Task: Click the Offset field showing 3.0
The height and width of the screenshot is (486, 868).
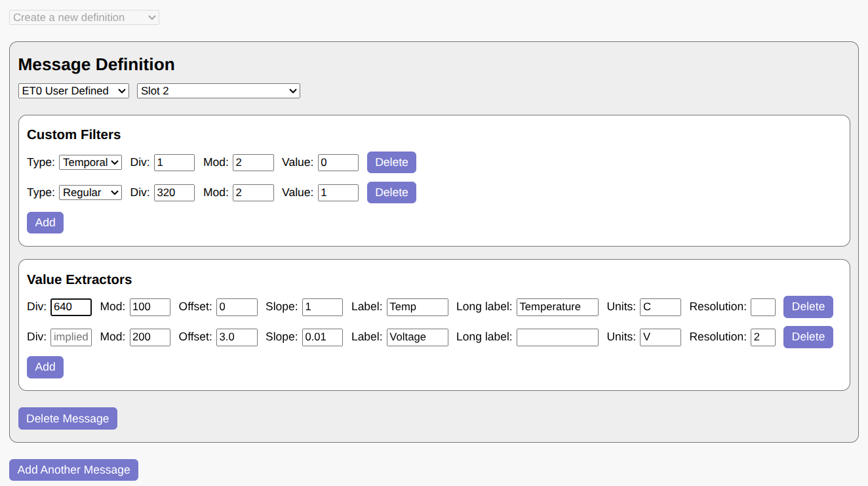Action: 237,337
